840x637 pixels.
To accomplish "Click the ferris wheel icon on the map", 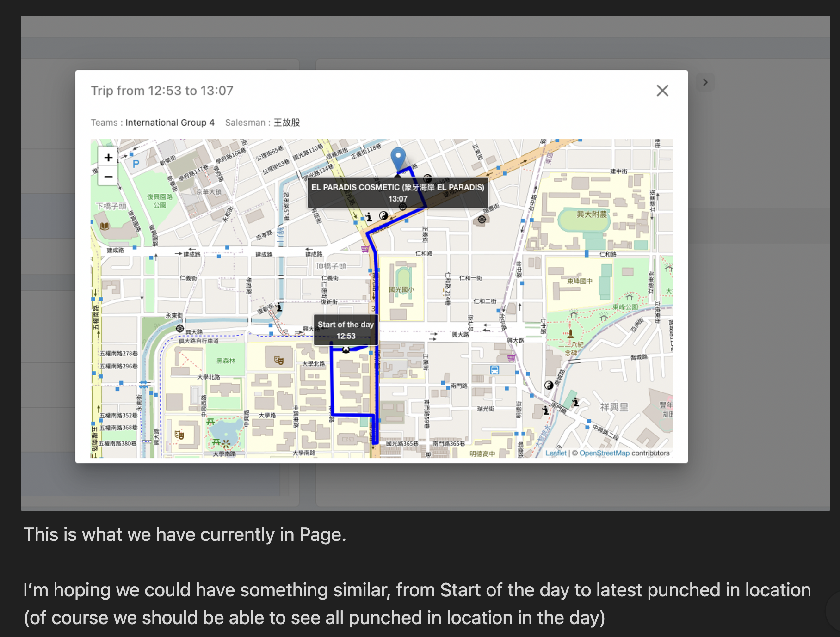I will pyautogui.click(x=482, y=220).
